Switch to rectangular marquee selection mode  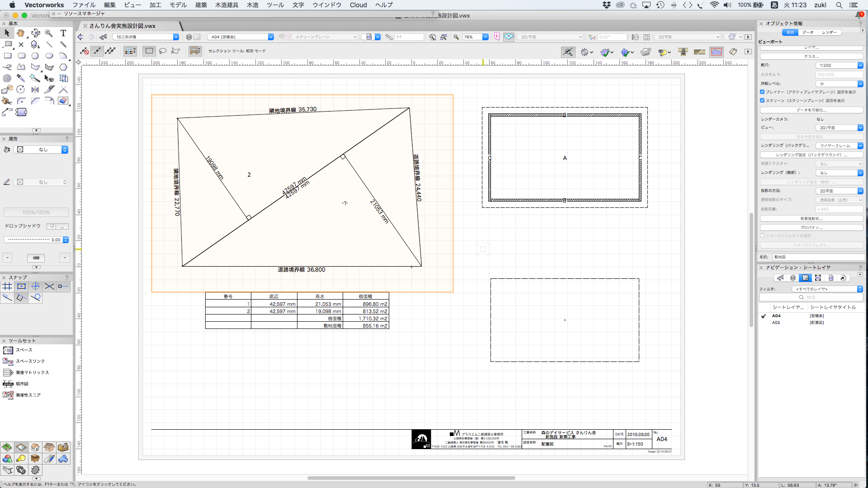tap(149, 51)
